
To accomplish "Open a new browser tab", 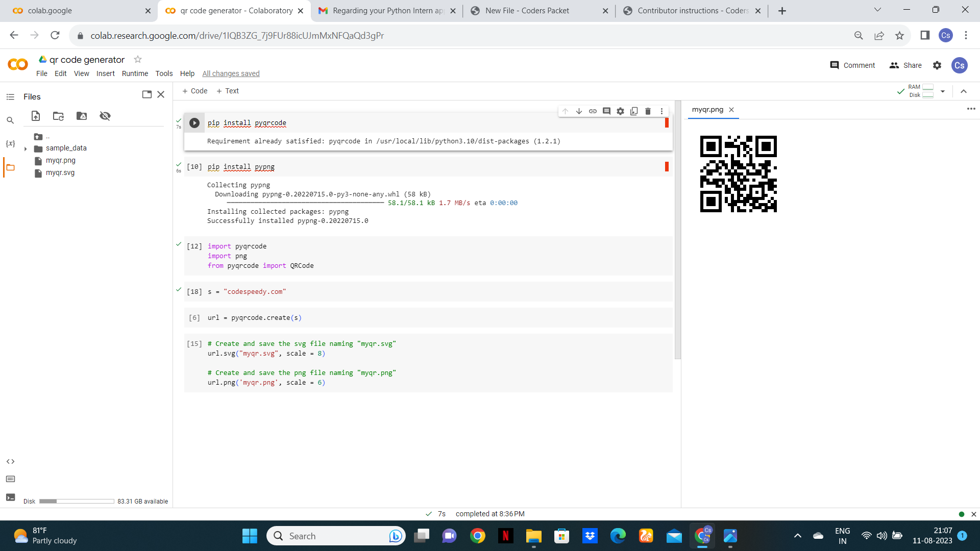I will (782, 11).
